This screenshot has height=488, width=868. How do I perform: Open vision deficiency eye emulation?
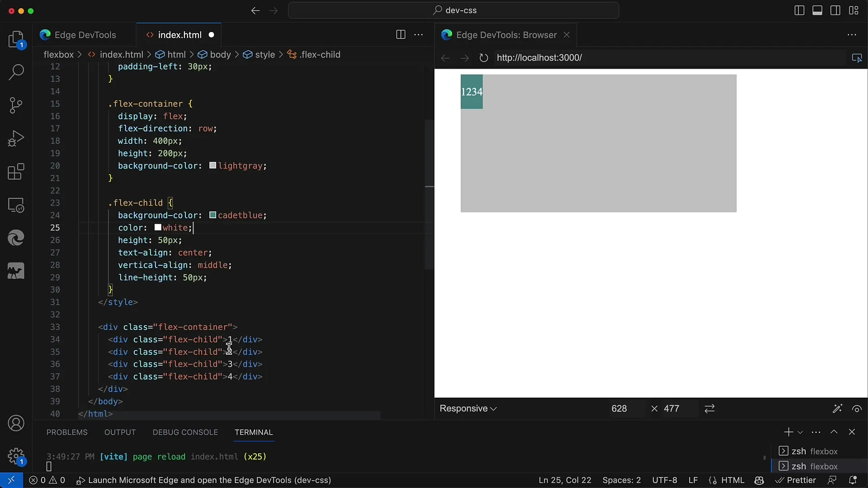(857, 408)
